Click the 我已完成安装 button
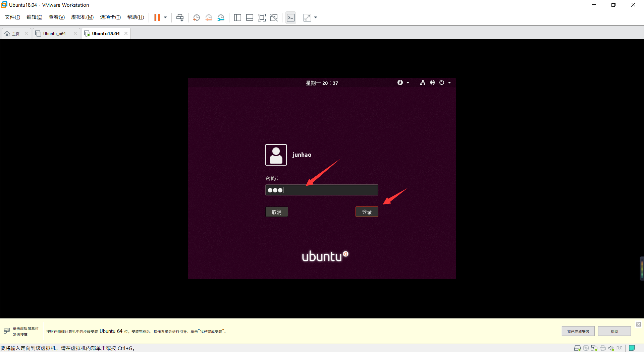The height and width of the screenshot is (352, 644). (578, 331)
